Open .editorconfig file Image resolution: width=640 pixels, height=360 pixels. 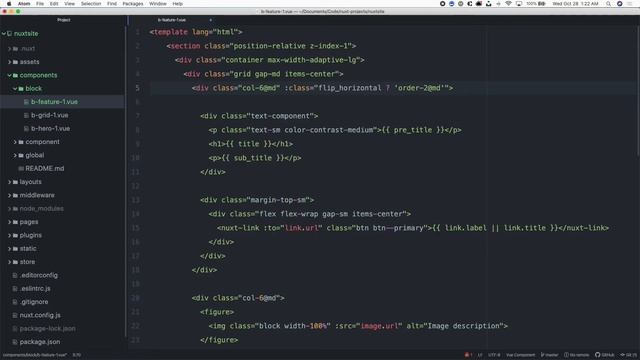coord(39,276)
